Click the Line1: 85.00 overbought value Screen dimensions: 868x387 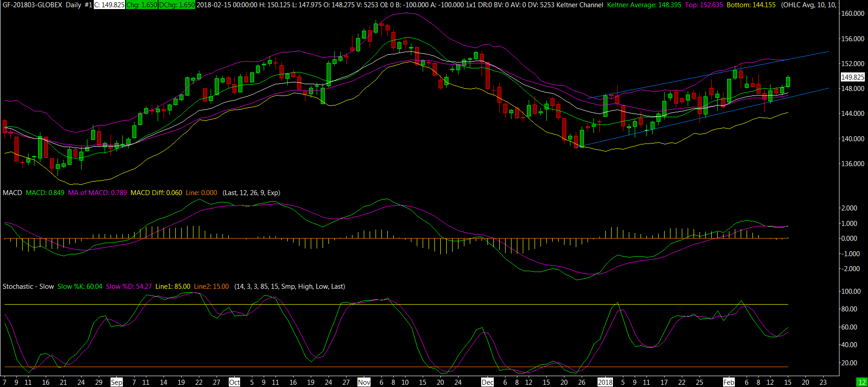click(x=173, y=287)
